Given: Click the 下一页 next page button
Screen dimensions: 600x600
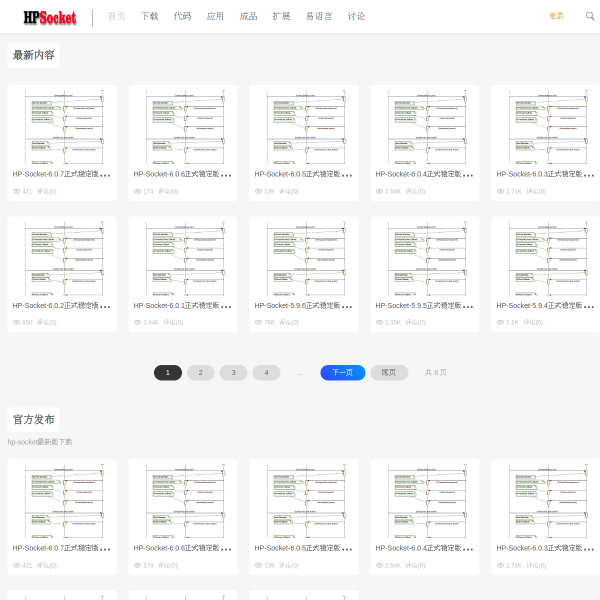Looking at the screenshot, I should tap(342, 373).
